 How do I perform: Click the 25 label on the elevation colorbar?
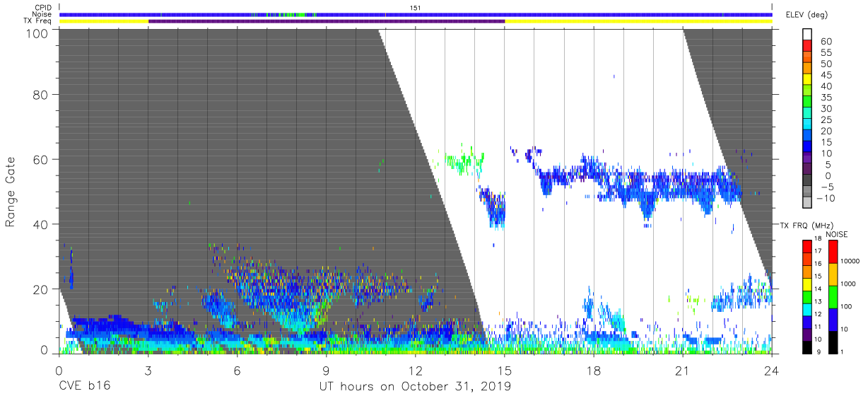(826, 120)
